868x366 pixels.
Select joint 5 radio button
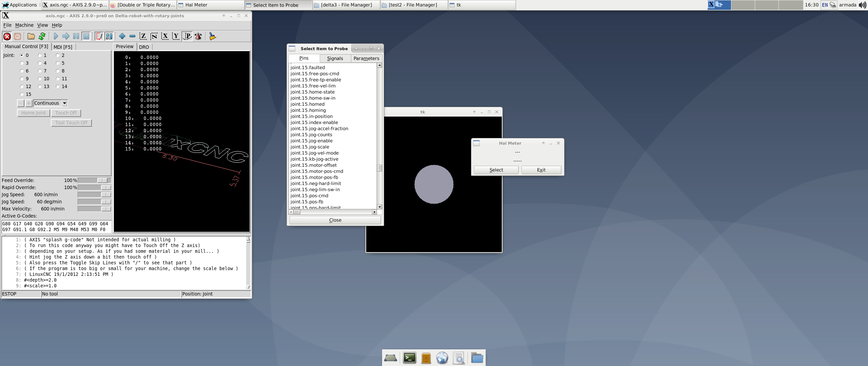coord(58,63)
